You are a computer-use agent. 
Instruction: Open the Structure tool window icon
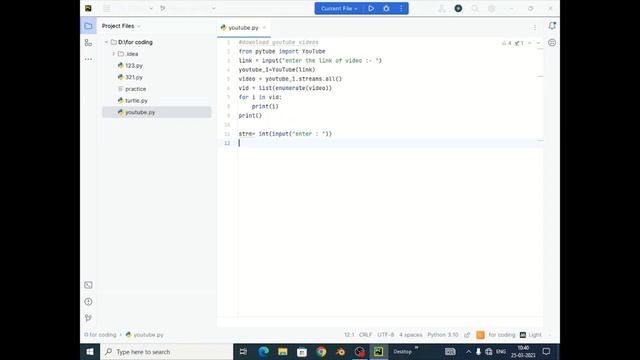pyautogui.click(x=88, y=42)
